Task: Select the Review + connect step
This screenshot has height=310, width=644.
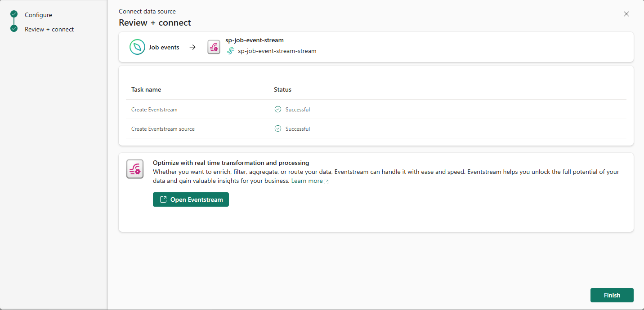Action: pos(49,29)
